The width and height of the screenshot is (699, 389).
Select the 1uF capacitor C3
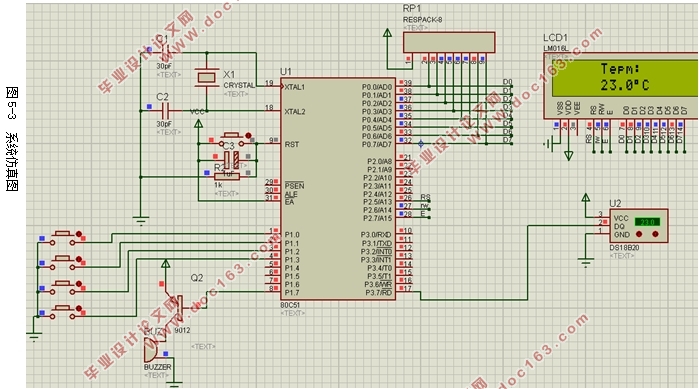tap(232, 160)
